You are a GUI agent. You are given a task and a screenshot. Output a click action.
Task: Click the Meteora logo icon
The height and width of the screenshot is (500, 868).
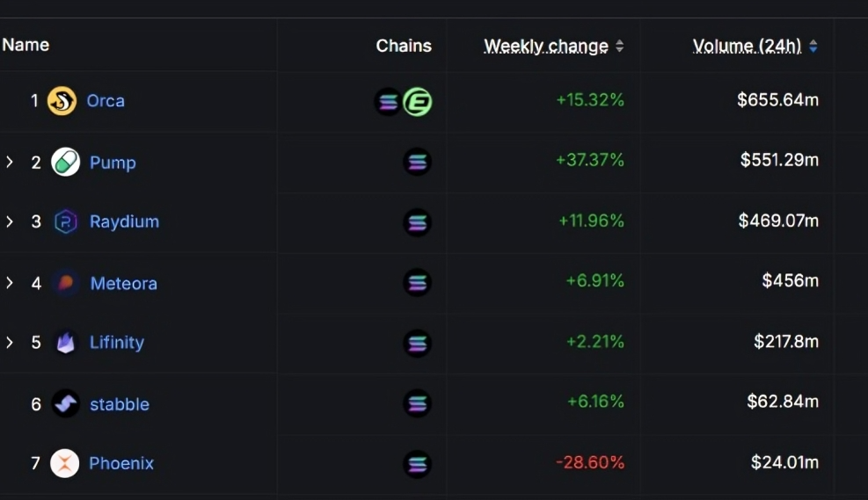[66, 283]
